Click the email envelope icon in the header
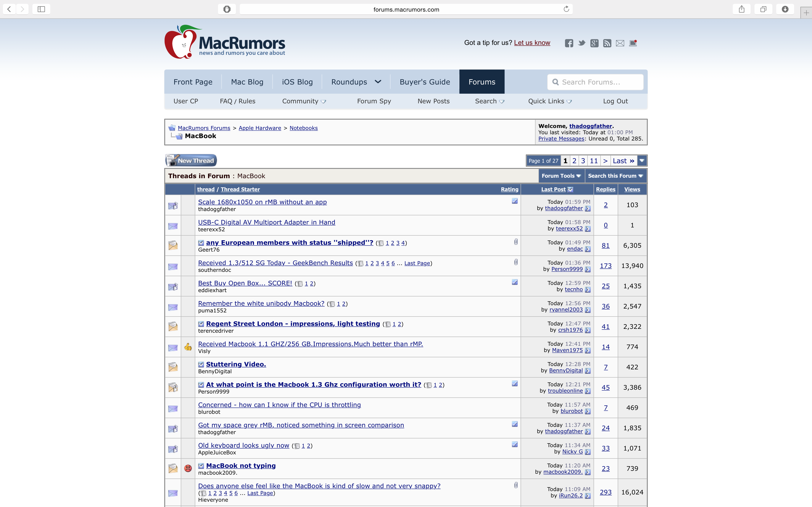The height and width of the screenshot is (507, 812). click(x=620, y=43)
